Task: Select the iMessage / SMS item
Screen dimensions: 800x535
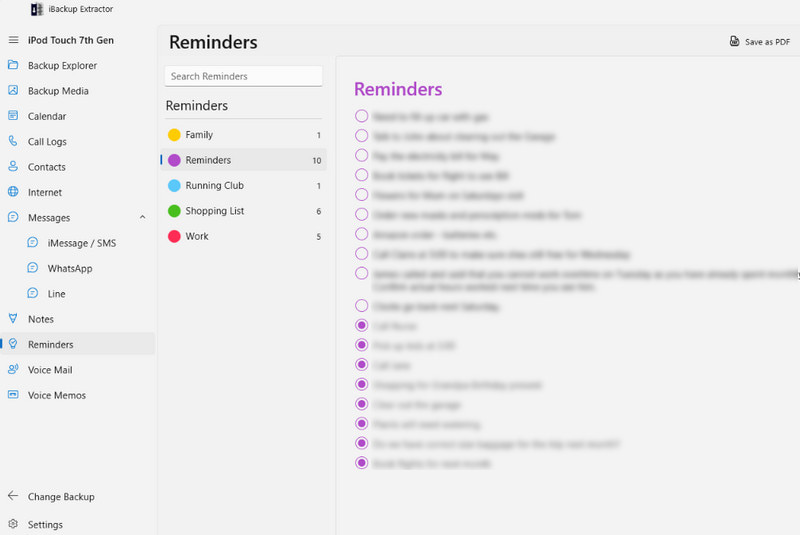Action: coord(71,243)
